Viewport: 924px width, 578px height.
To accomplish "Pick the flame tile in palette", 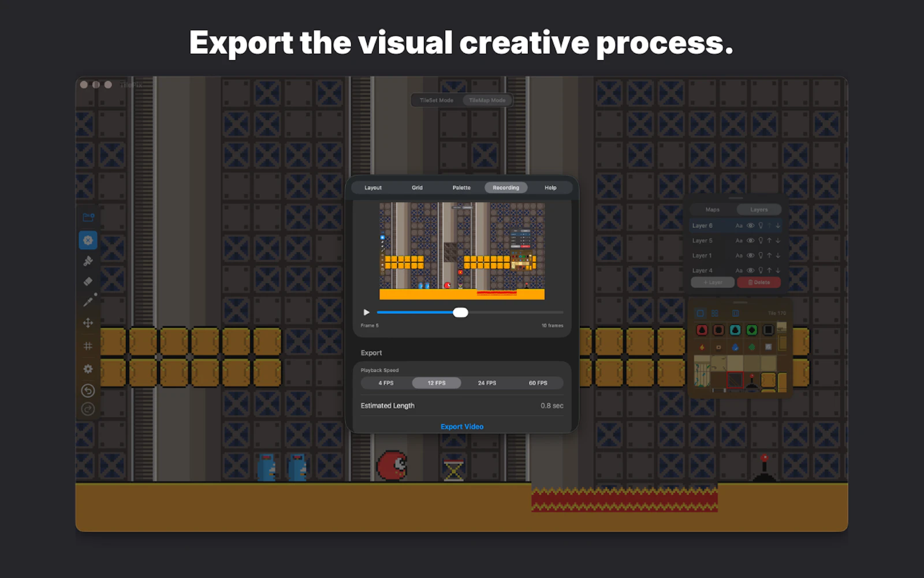I will point(702,347).
